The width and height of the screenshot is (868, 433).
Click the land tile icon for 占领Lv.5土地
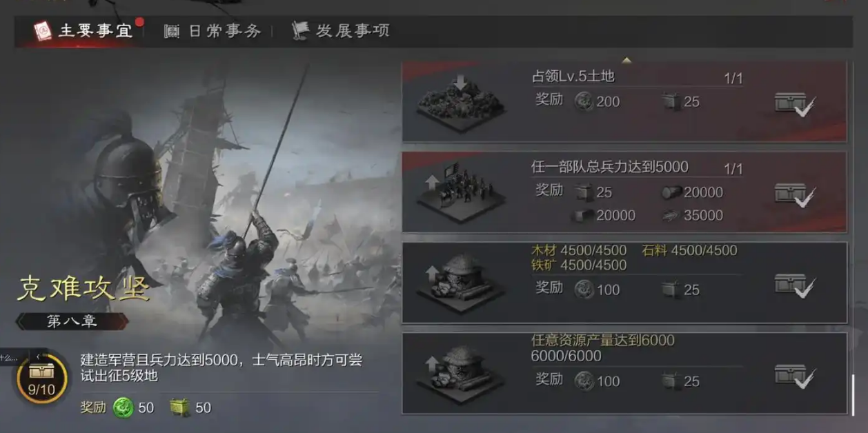pos(461,105)
